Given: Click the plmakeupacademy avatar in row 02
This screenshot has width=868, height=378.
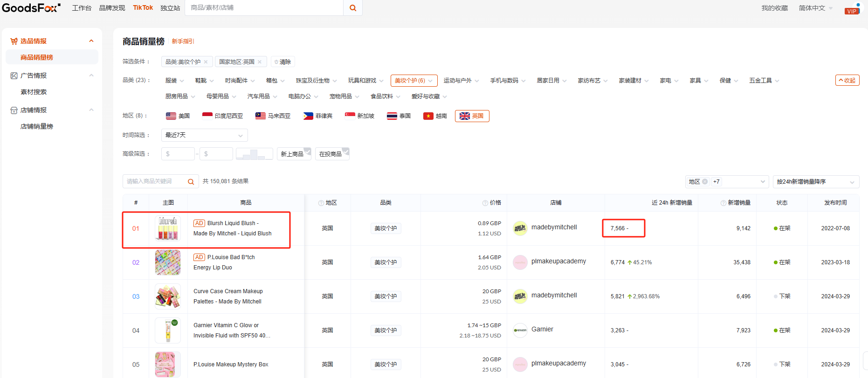Looking at the screenshot, I should pyautogui.click(x=520, y=262).
